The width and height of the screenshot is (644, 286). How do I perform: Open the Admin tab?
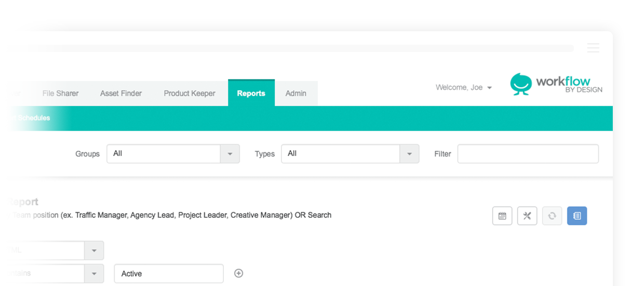tap(296, 94)
